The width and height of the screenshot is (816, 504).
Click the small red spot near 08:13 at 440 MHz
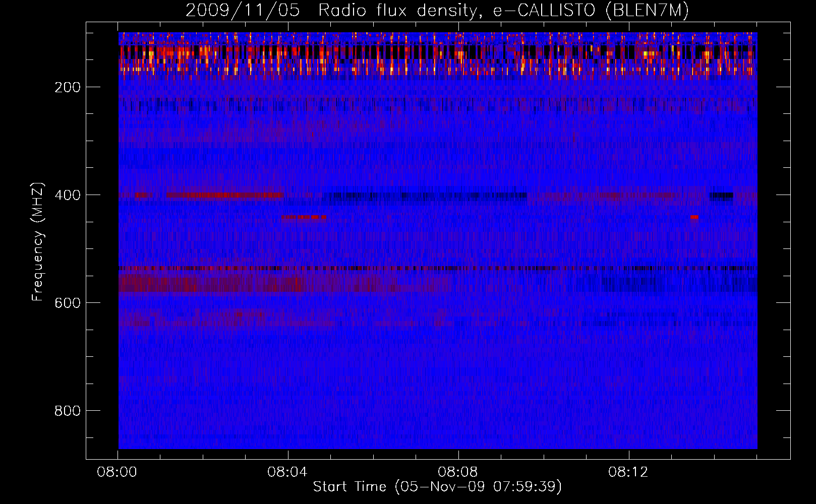coord(694,217)
